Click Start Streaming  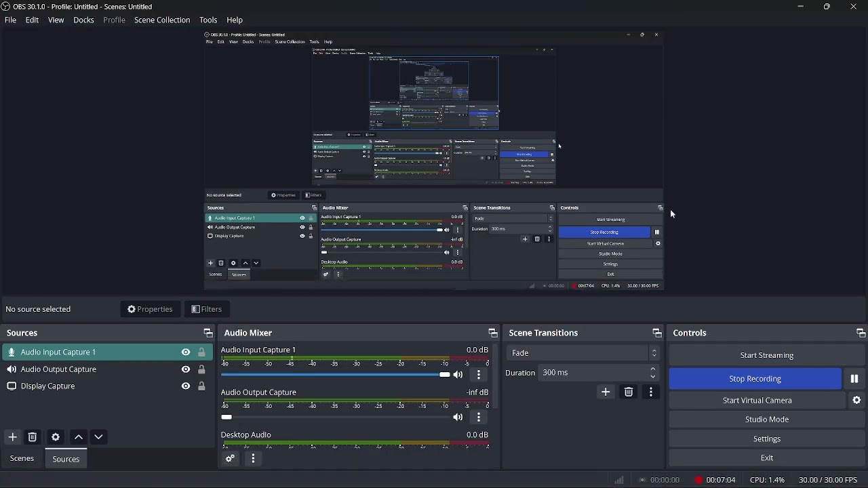[x=767, y=355]
